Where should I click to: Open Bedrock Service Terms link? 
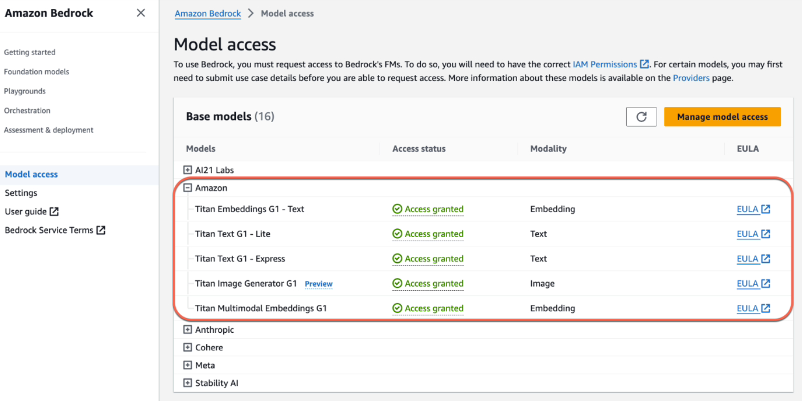[55, 230]
